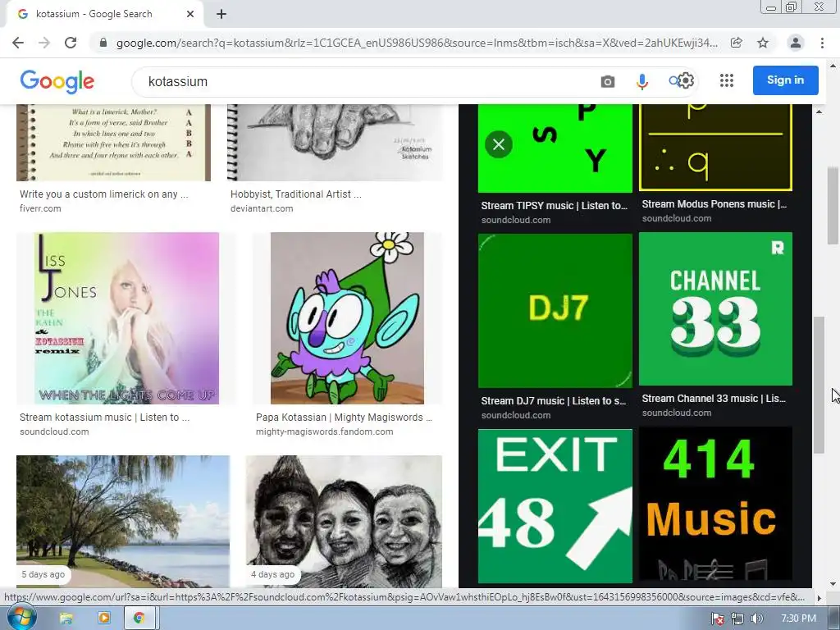Open the Modus Ponens yellow thumbnail
The width and height of the screenshot is (840, 630).
click(x=715, y=148)
